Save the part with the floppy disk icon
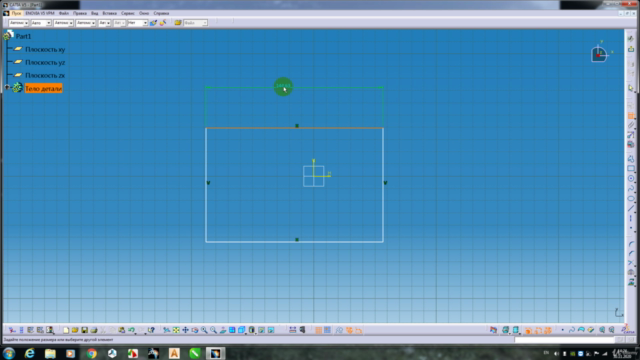Image resolution: width=640 pixels, height=360 pixels. (x=84, y=330)
